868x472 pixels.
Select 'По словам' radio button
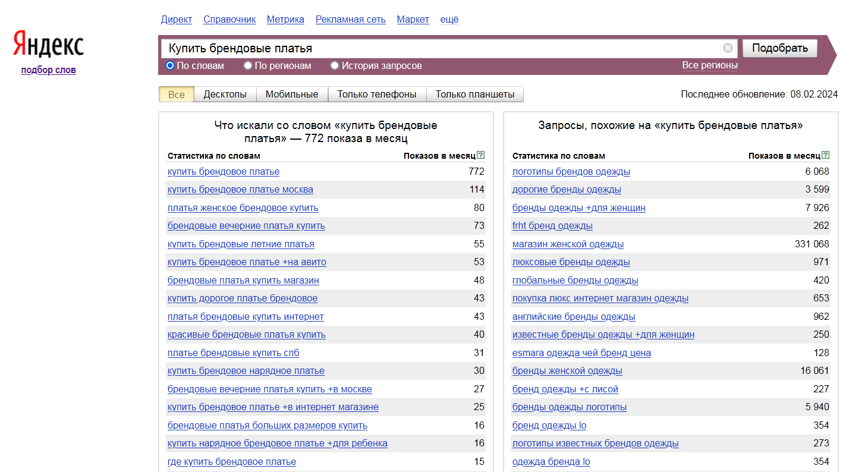170,65
